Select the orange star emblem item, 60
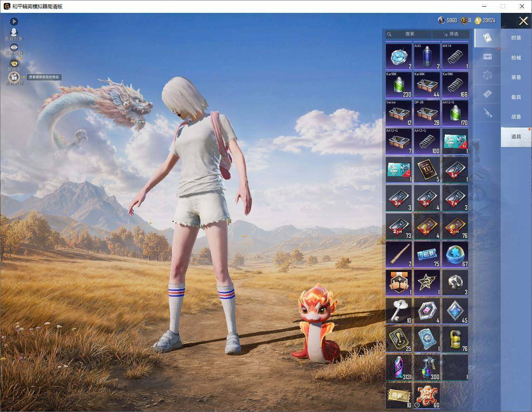 click(427, 395)
